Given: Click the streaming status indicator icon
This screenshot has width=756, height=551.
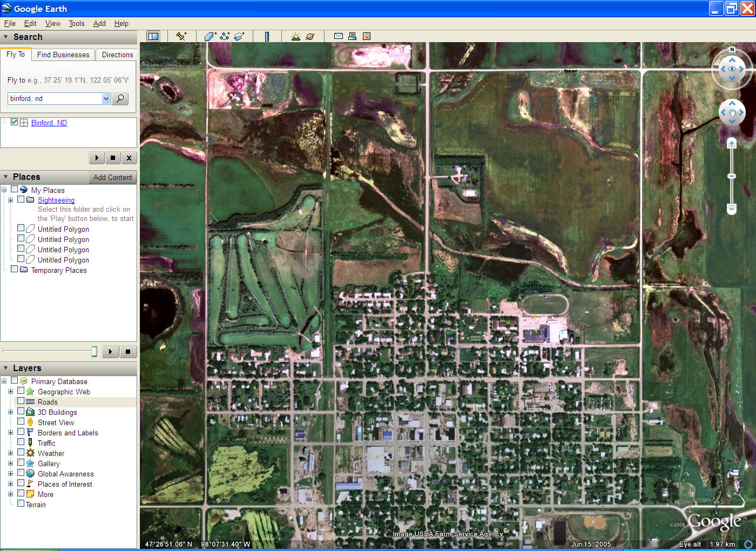Looking at the screenshot, I should pyautogui.click(x=748, y=544).
